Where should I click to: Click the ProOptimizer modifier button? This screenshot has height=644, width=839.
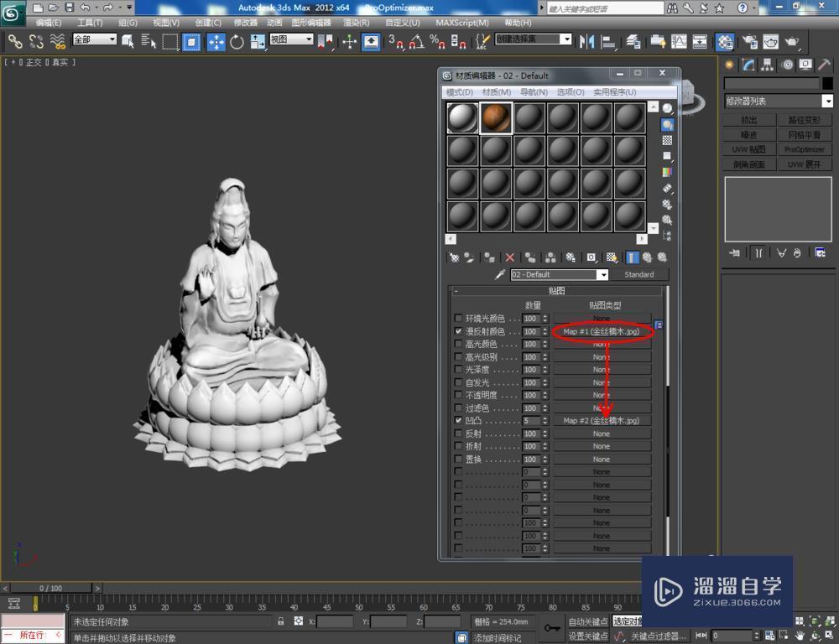tap(805, 148)
